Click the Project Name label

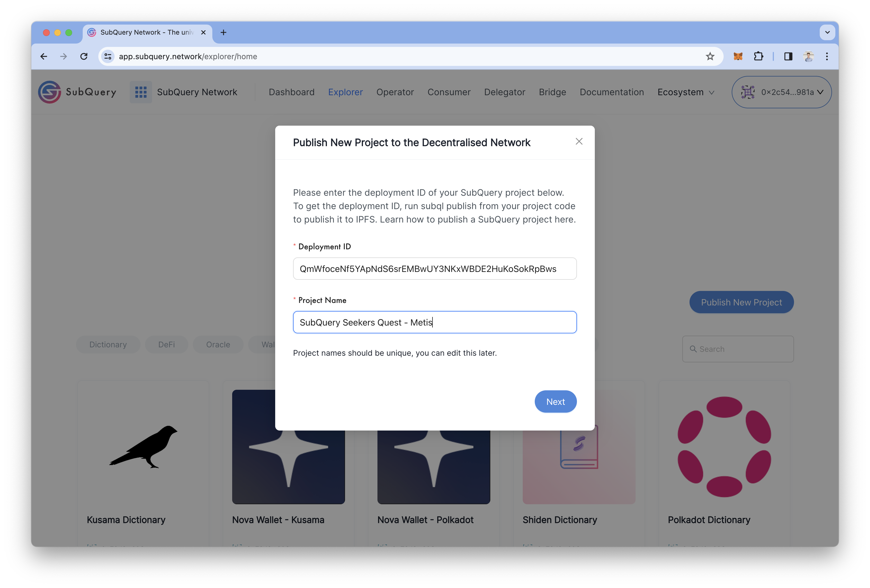tap(322, 300)
